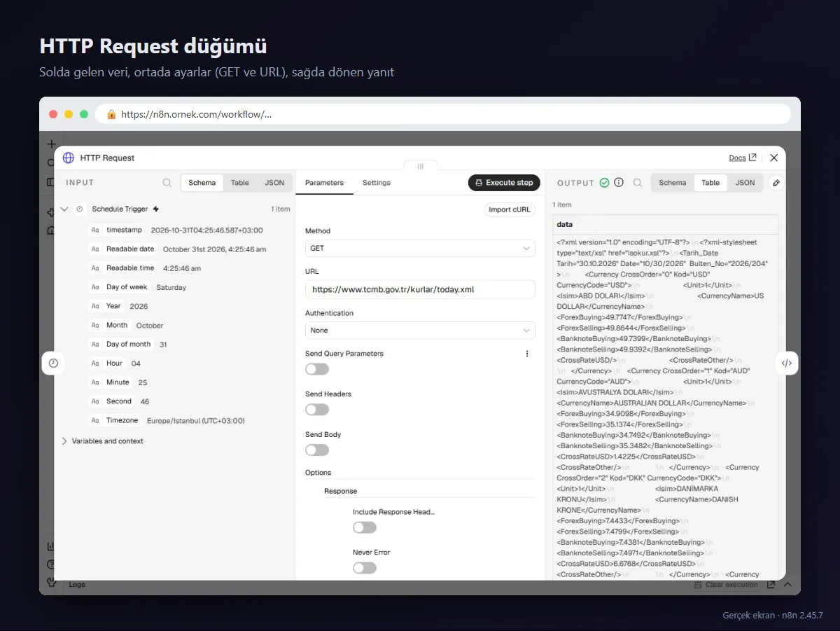The height and width of the screenshot is (631, 840).
Task: Click the Logs label
Action: (x=77, y=585)
